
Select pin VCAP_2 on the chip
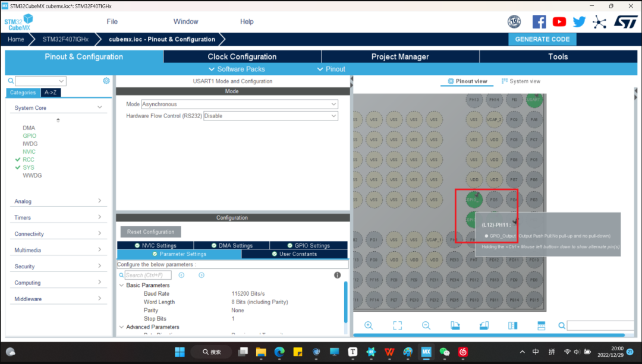pyautogui.click(x=494, y=119)
